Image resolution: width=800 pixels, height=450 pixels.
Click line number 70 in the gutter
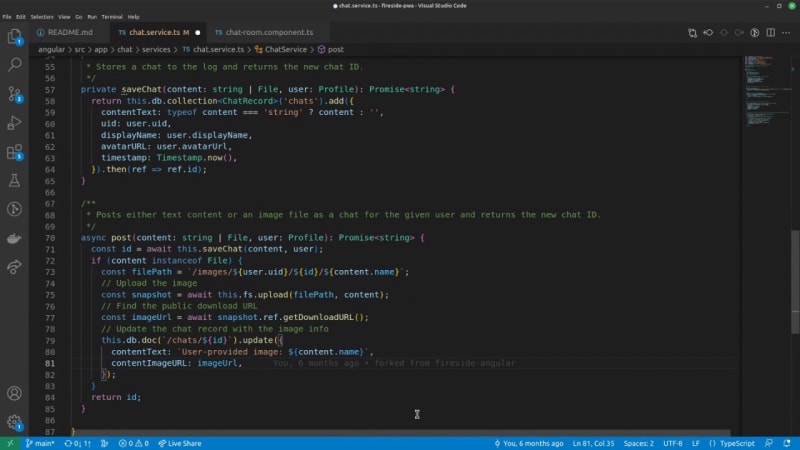[x=49, y=238]
